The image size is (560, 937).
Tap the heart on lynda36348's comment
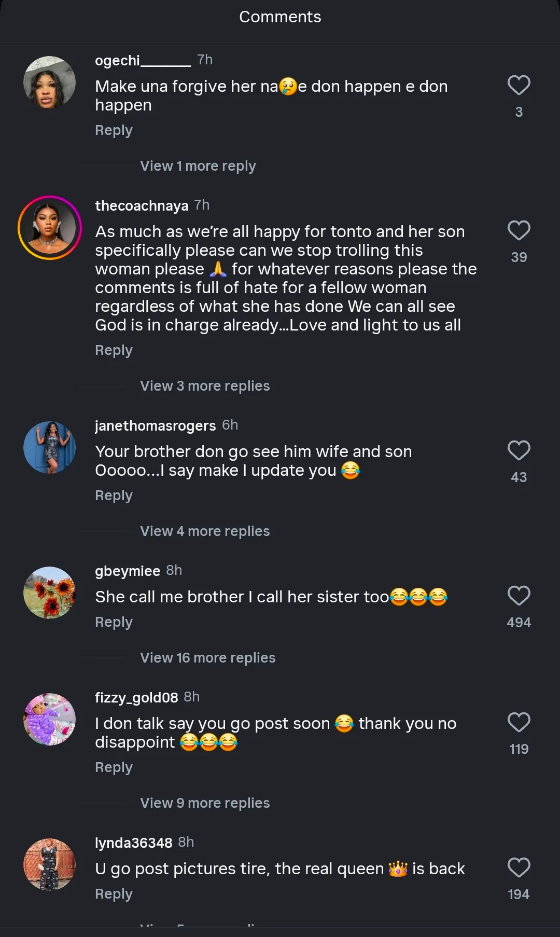519,868
